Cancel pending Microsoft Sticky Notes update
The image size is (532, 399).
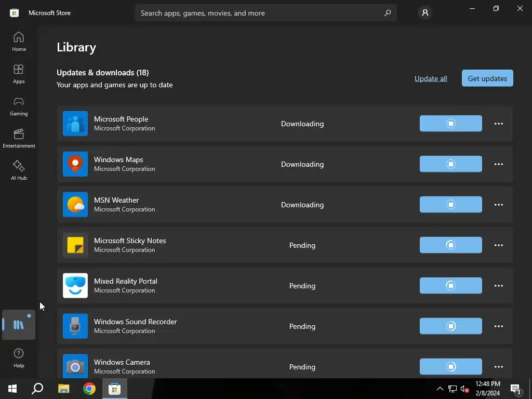click(450, 245)
